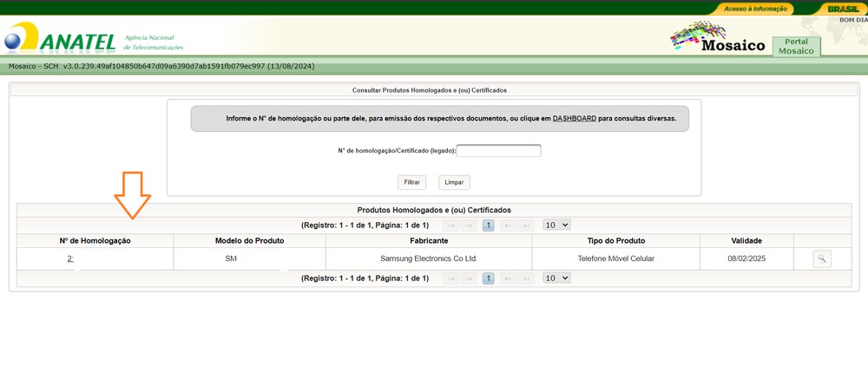Sort by Validade column header
The height and width of the screenshot is (386, 868).
coord(746,240)
